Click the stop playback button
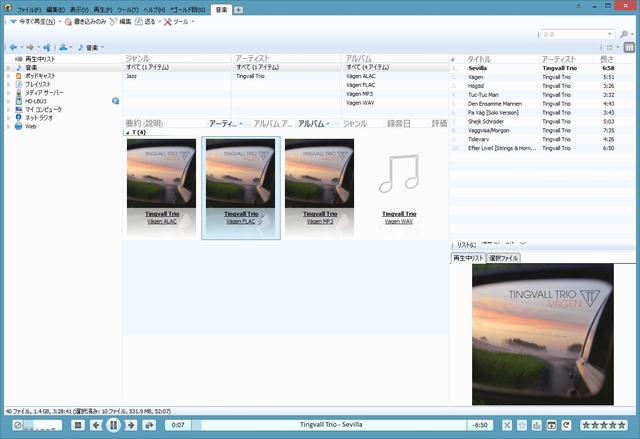This screenshot has height=439, width=640. (x=78, y=425)
